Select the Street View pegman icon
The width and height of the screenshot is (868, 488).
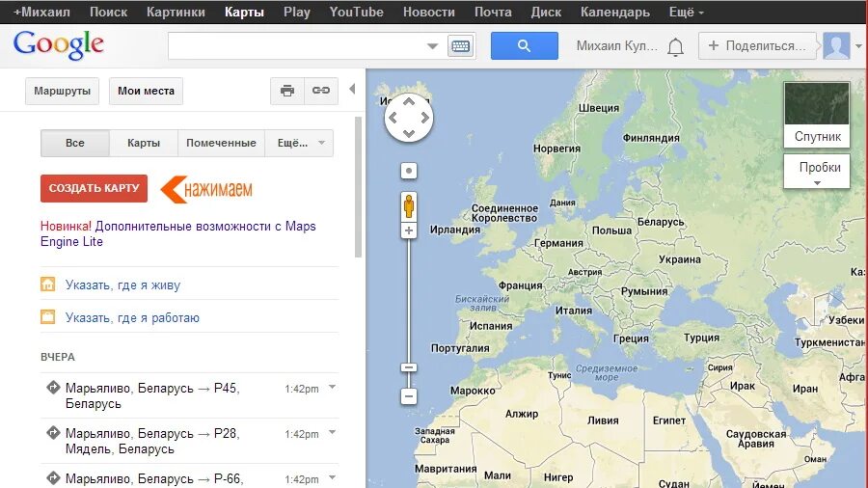click(x=409, y=206)
